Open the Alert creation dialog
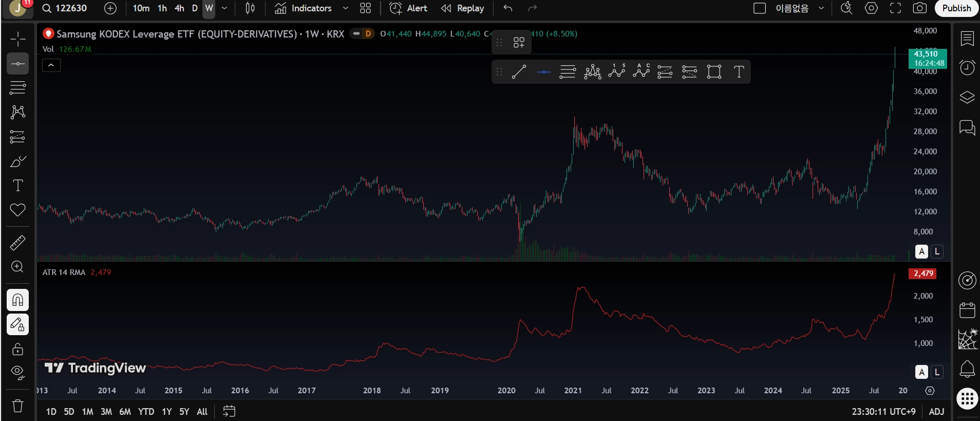Image resolution: width=980 pixels, height=421 pixels. 408,8
